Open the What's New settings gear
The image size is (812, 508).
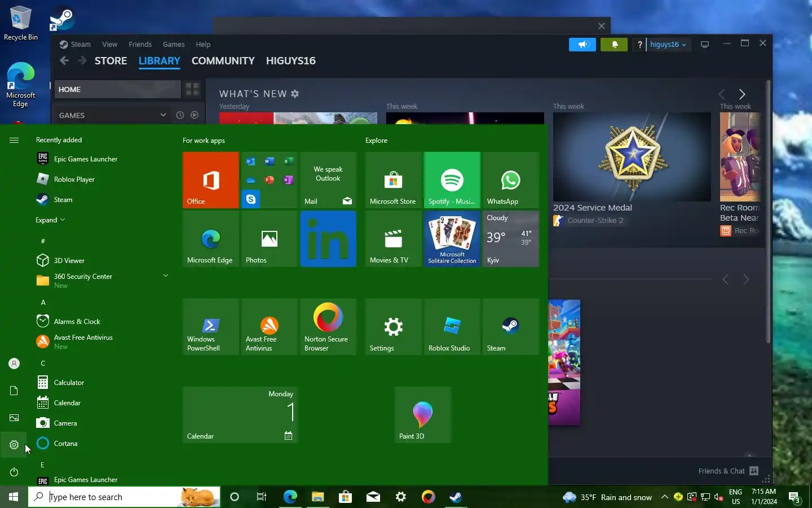pyautogui.click(x=295, y=94)
